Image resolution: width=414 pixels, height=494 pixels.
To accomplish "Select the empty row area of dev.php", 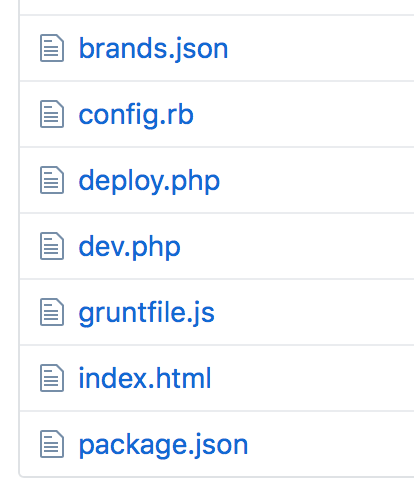I will point(298,246).
